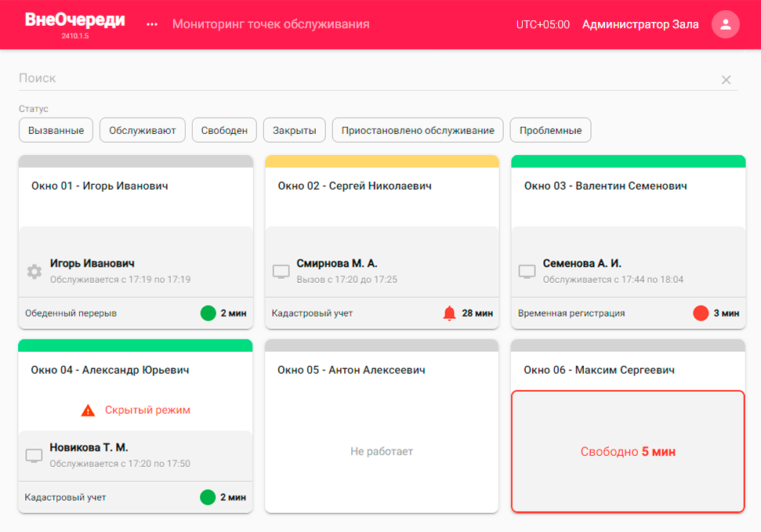Click monitor icon beside Семенова А. И.
The height and width of the screenshot is (532, 761).
[x=527, y=271]
